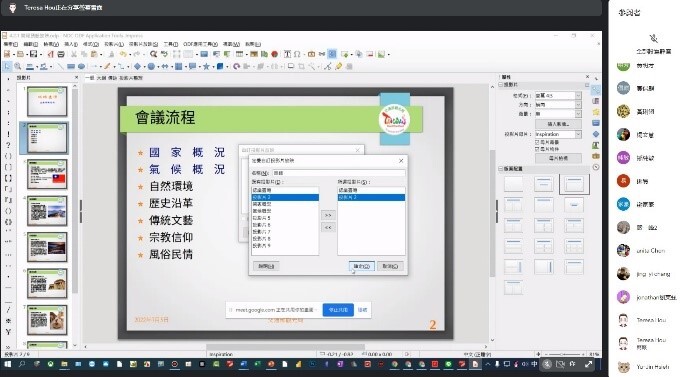Click the Print icon in the standard toolbar
Viewport: 693px width, 377px height.
[x=61, y=54]
